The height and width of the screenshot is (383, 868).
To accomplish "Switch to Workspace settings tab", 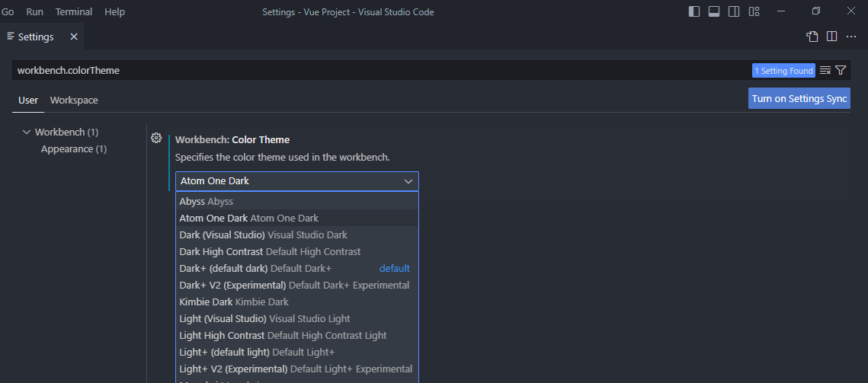I will point(74,101).
